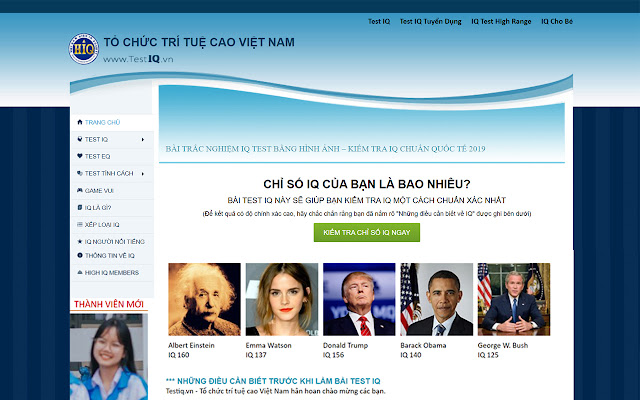Click the IQ 160 value text
Image resolution: width=640 pixels, height=400 pixels.
point(179,355)
